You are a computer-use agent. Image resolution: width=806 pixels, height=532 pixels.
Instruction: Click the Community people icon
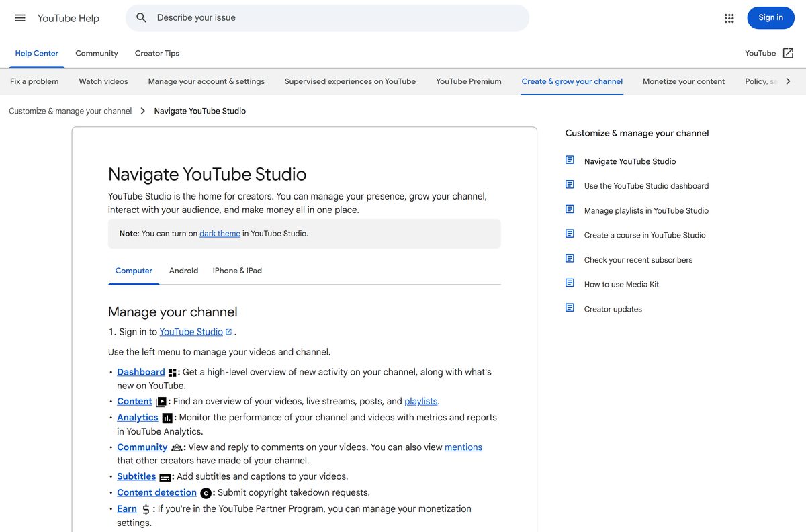click(177, 447)
